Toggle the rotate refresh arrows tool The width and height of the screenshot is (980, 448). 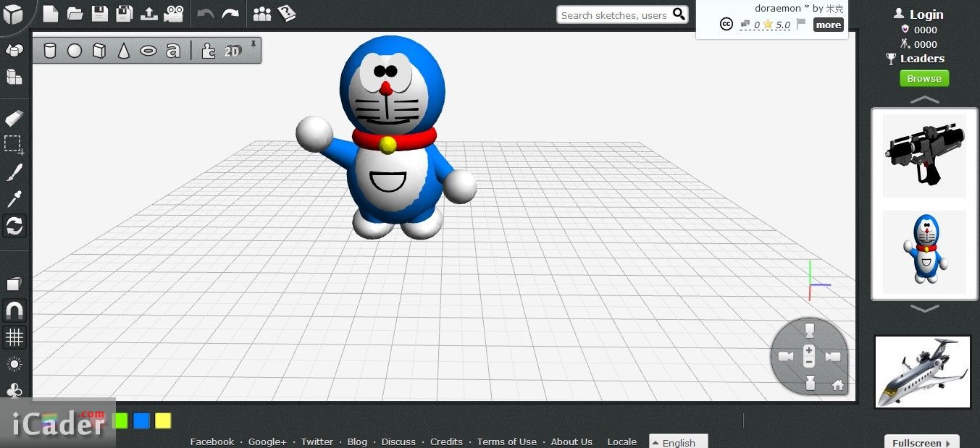tap(14, 226)
